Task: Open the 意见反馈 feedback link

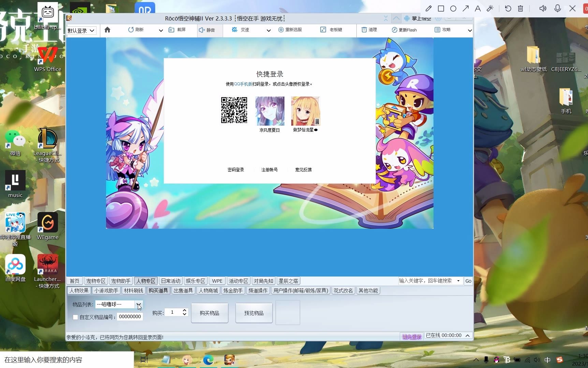Action: click(x=303, y=170)
